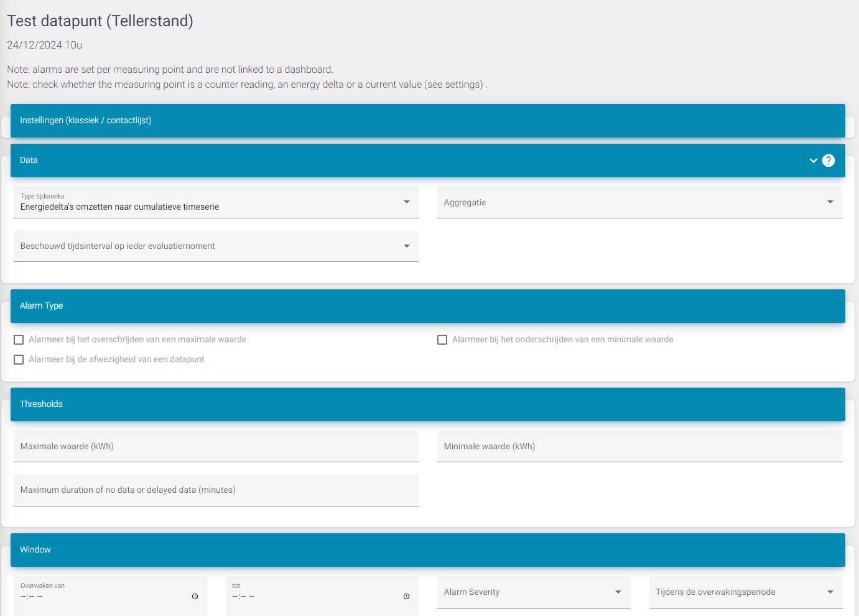Open the Aggregatie dropdown

coord(639,203)
